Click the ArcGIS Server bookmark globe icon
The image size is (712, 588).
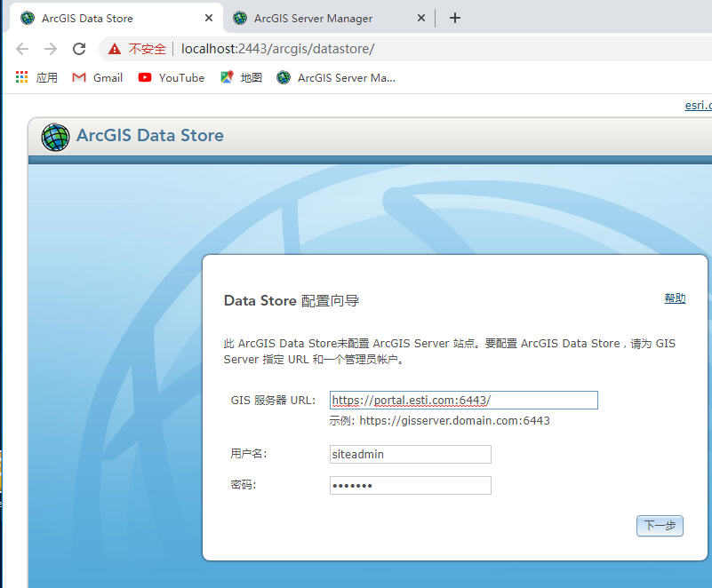[x=284, y=77]
